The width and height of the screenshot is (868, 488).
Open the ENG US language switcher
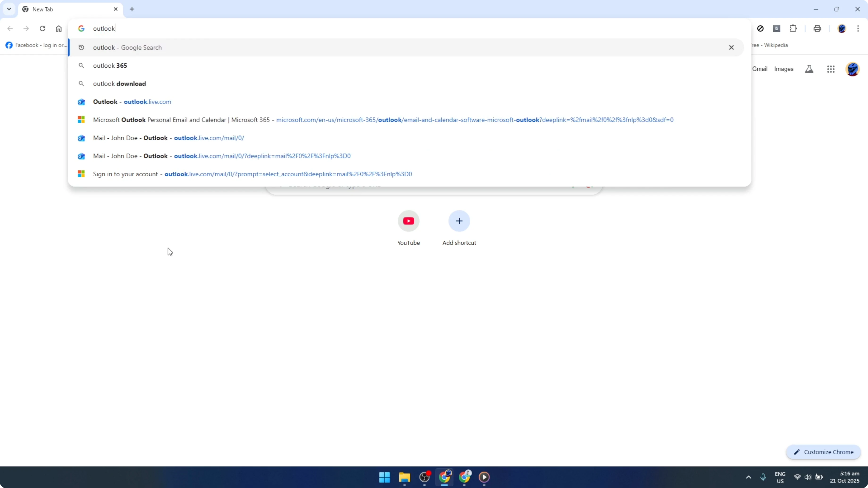pos(780,477)
